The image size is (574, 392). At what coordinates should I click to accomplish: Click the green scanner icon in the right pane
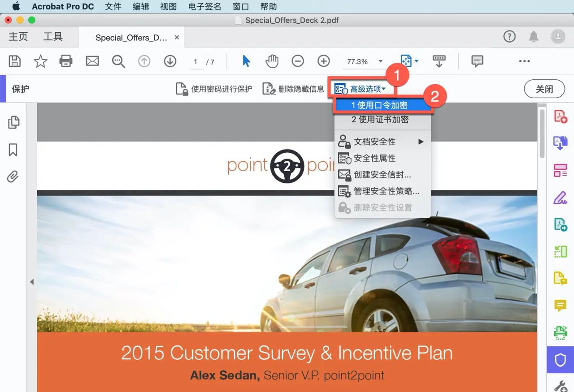pos(561,332)
